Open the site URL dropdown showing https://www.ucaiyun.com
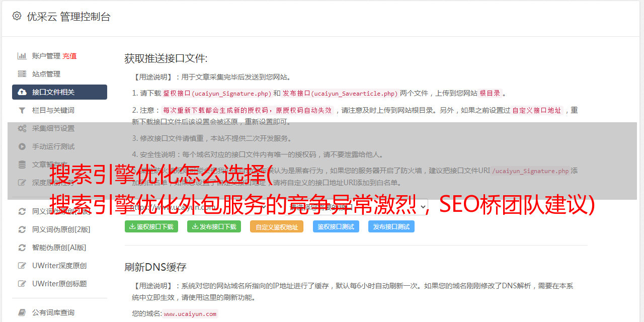 (198, 207)
